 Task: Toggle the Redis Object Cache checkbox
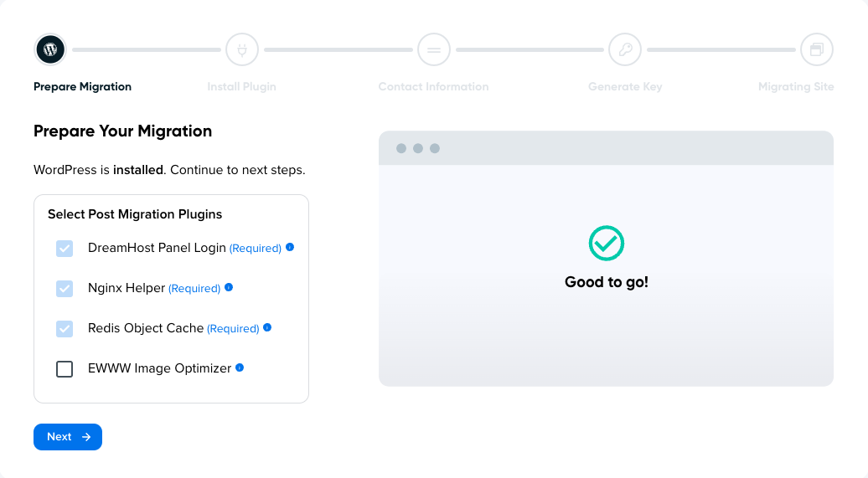[x=65, y=329]
